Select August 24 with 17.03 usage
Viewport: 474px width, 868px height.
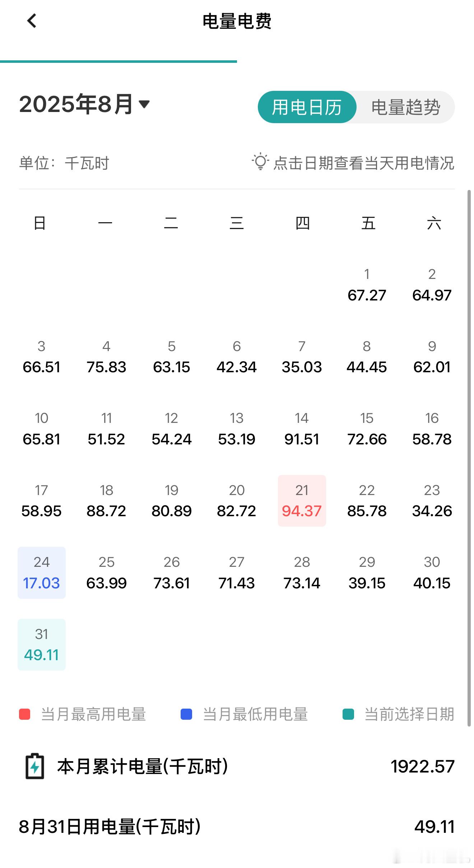point(42,573)
